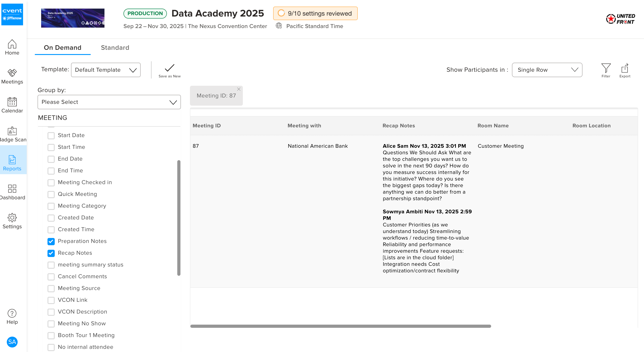Open the Single Row participants dropdown

point(547,70)
